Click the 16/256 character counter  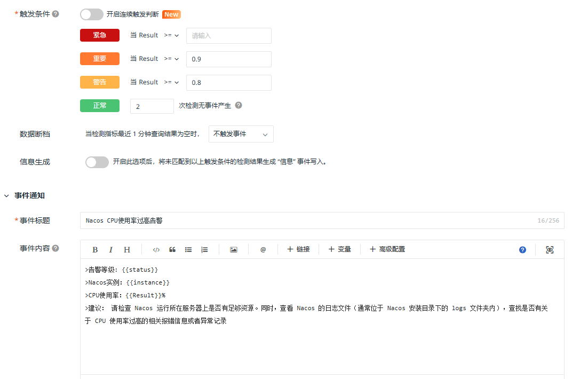[549, 220]
